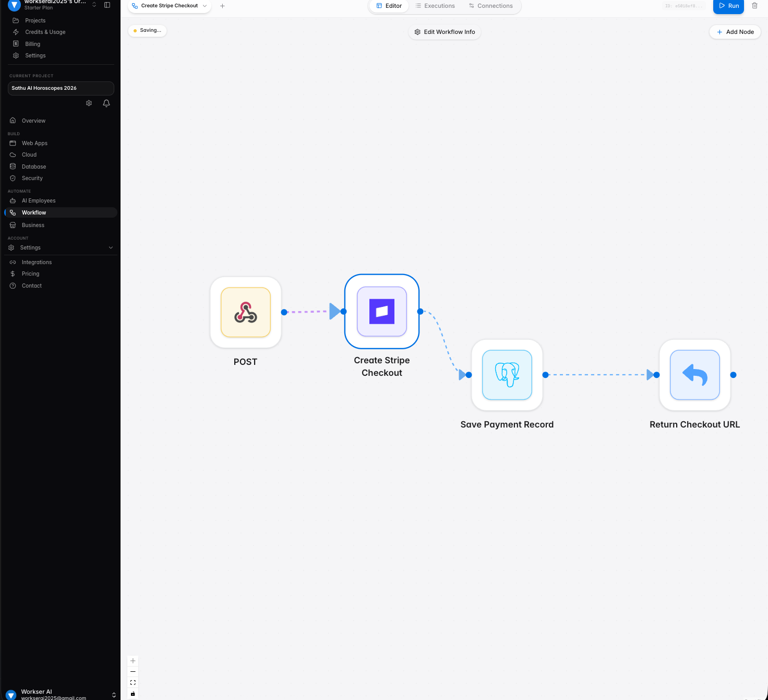Open Projects in the sidebar
The height and width of the screenshot is (700, 768).
35,20
